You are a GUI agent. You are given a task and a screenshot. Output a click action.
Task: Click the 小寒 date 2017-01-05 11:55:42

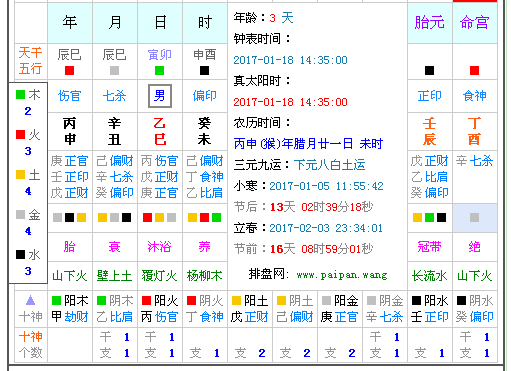coord(326,186)
